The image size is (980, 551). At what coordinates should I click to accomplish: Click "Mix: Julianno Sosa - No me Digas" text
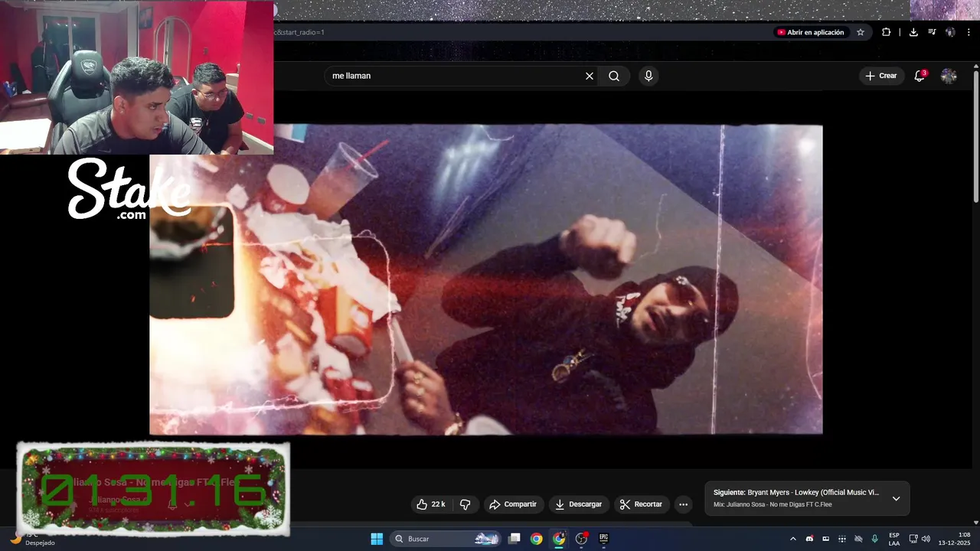(773, 504)
